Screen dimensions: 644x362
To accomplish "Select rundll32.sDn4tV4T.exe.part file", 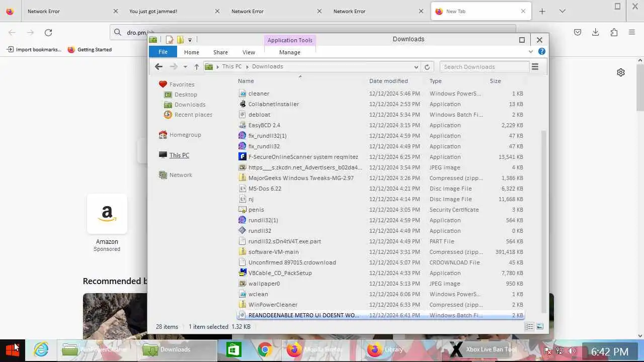I will point(380,241).
